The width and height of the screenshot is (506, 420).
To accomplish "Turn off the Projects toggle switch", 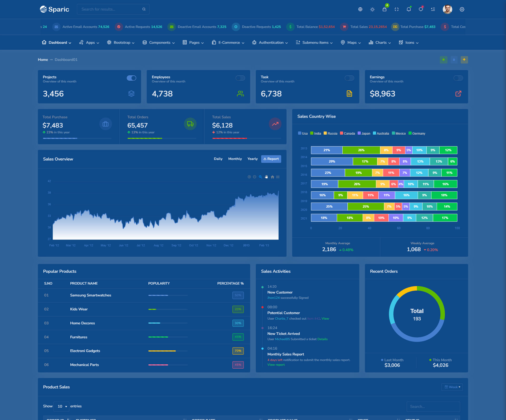I will coord(131,78).
